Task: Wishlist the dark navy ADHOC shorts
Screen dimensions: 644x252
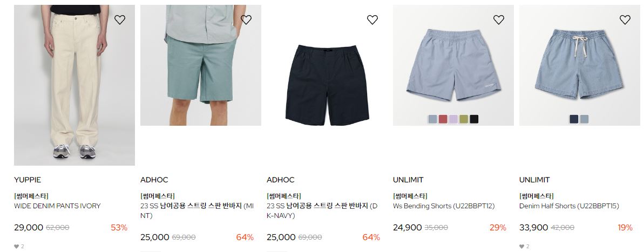Action: click(x=372, y=20)
